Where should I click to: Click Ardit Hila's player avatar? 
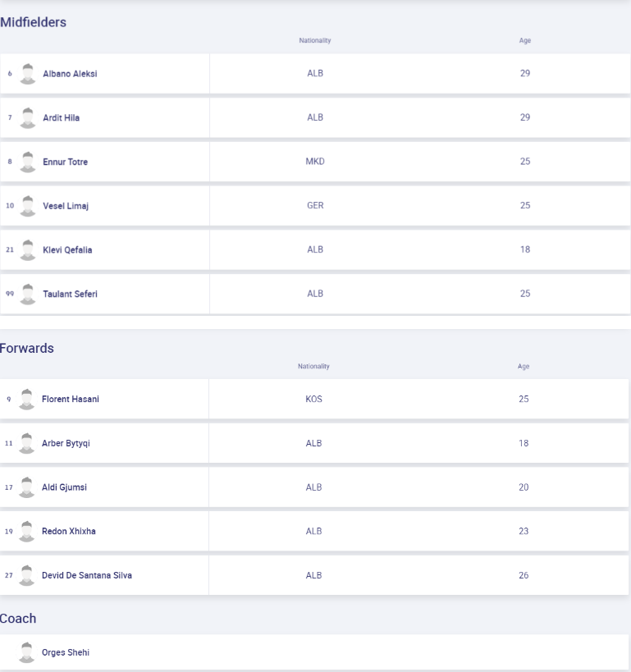(x=28, y=117)
